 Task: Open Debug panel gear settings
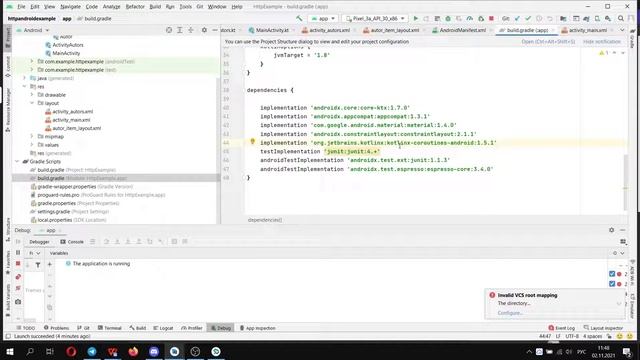611,230
